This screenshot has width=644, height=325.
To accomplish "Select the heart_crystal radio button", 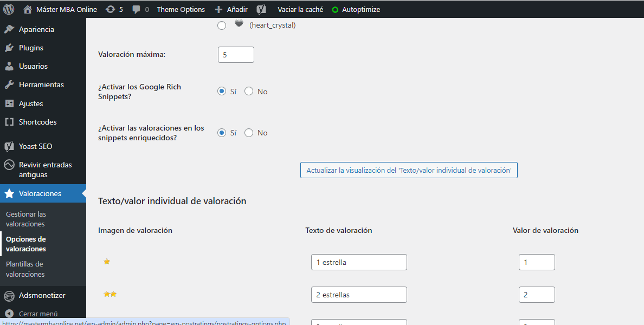I will point(222,25).
